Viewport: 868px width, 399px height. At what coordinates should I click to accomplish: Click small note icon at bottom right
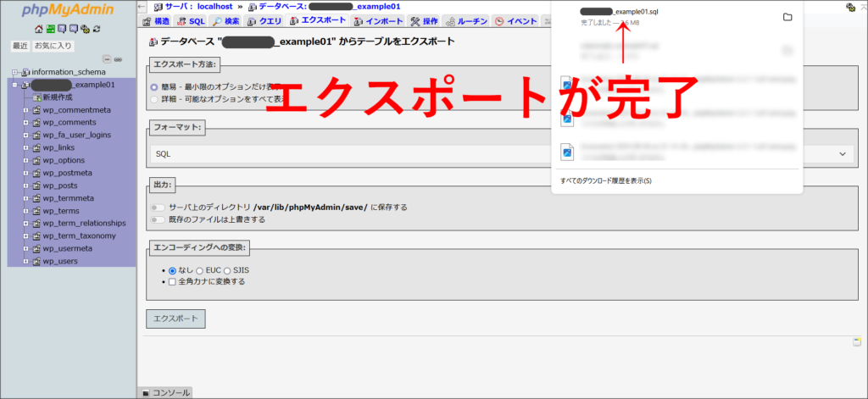[x=856, y=342]
